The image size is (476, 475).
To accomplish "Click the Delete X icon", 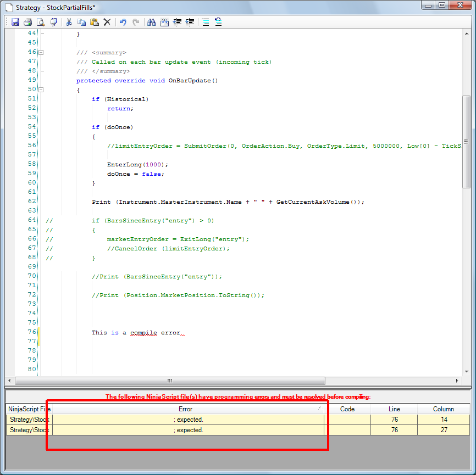I will pos(107,22).
